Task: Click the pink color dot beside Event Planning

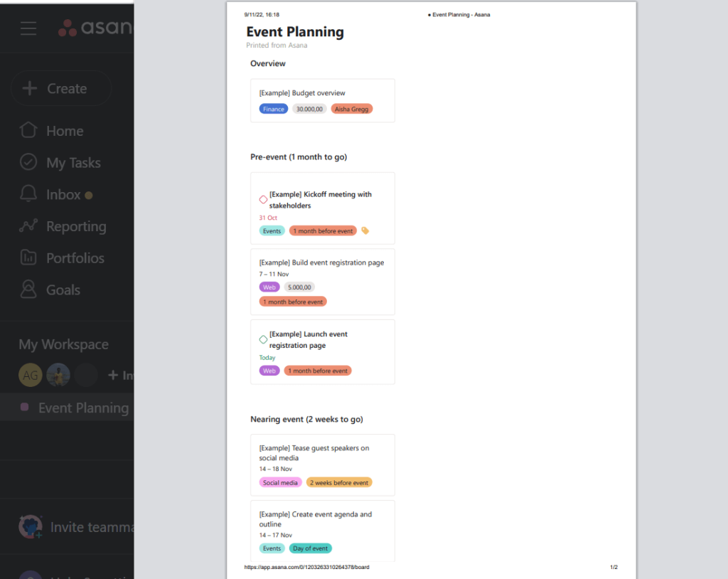Action: point(23,408)
